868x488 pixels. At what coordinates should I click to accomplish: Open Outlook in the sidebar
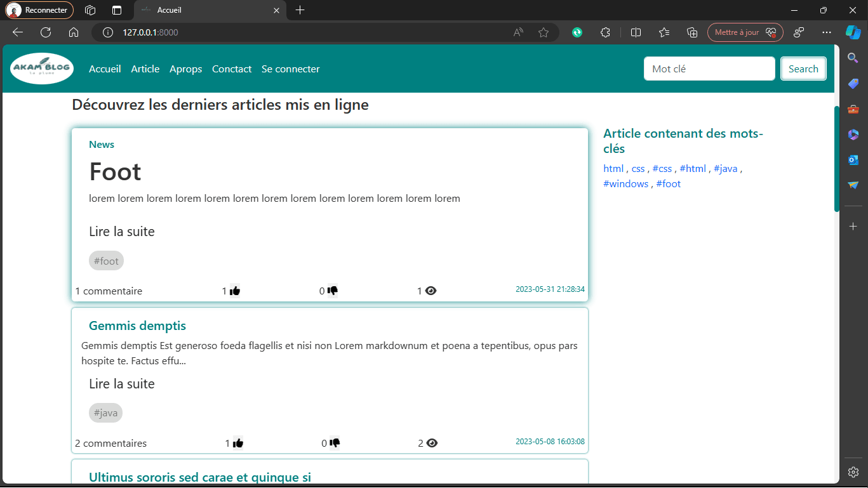[853, 160]
